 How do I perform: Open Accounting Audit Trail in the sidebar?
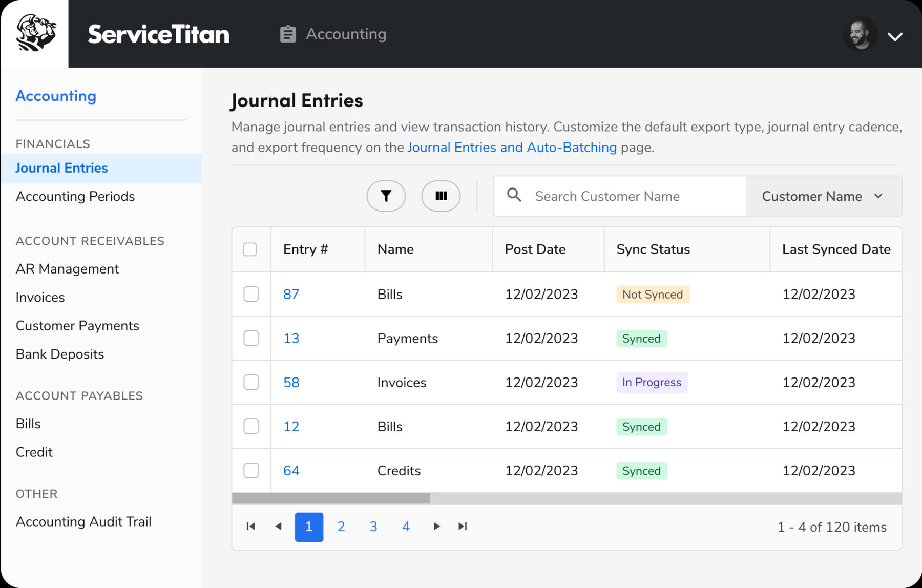[83, 522]
